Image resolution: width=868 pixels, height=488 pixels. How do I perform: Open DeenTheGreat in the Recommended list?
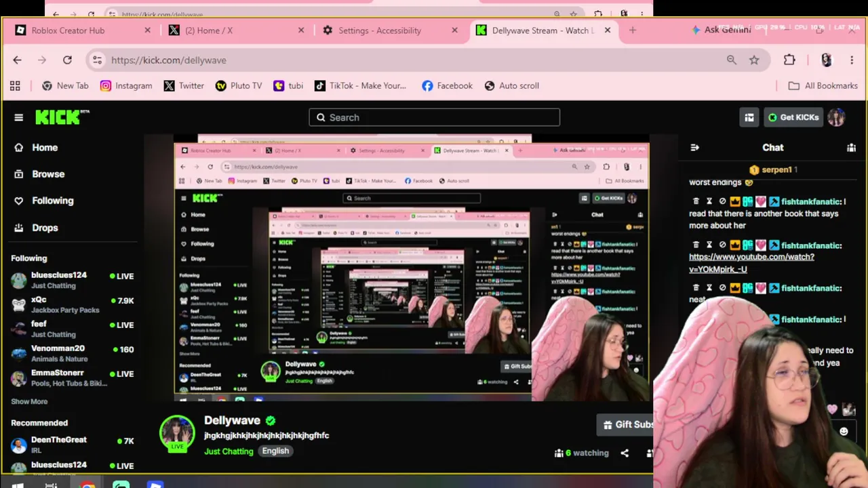point(73,444)
